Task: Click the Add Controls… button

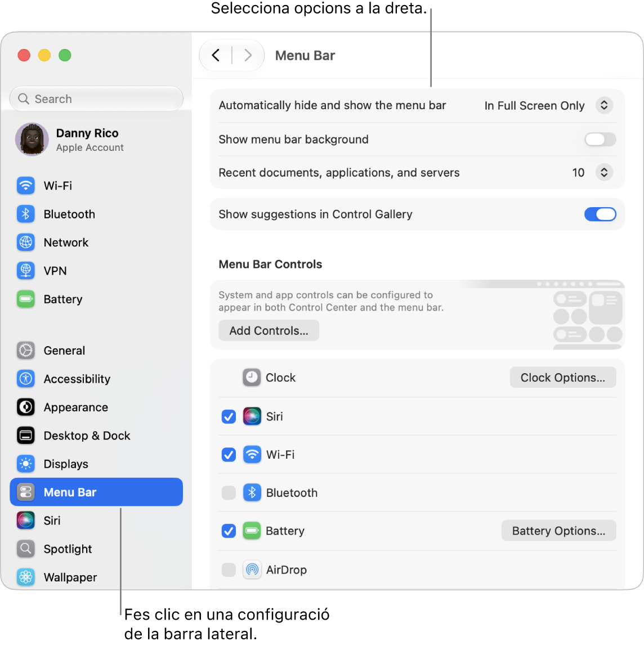Action: click(x=269, y=330)
